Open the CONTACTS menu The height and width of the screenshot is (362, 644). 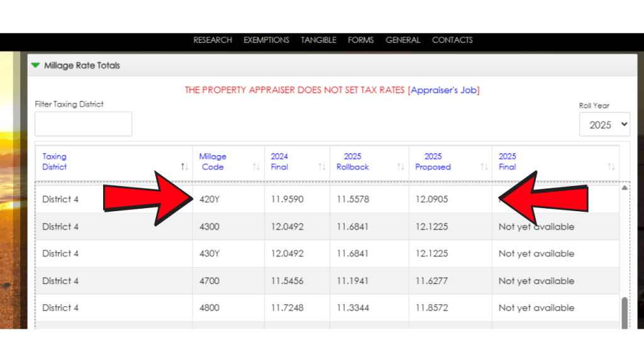pyautogui.click(x=452, y=40)
